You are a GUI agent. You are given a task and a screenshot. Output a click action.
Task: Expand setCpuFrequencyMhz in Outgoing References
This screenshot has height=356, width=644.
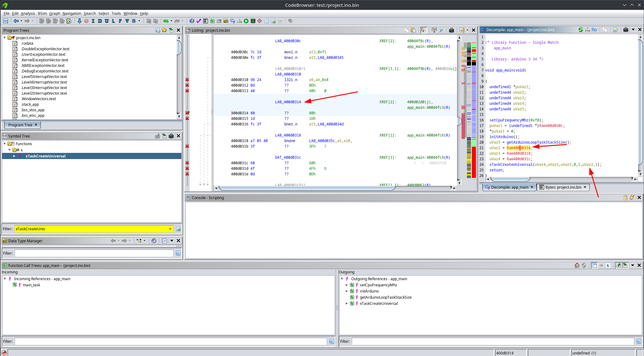(x=347, y=285)
